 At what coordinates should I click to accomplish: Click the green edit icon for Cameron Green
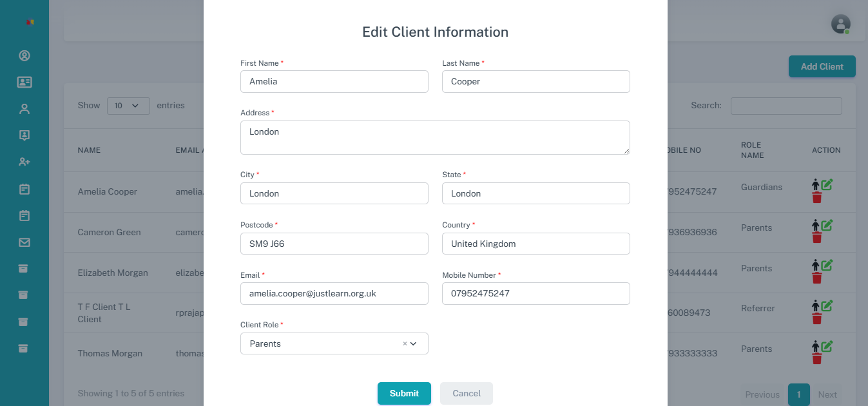tap(827, 225)
